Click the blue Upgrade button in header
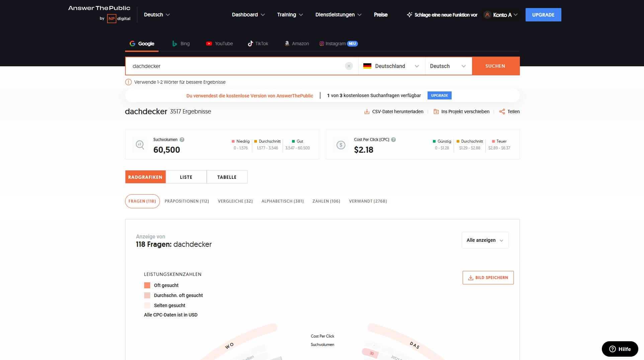The image size is (644, 360). [x=543, y=15]
